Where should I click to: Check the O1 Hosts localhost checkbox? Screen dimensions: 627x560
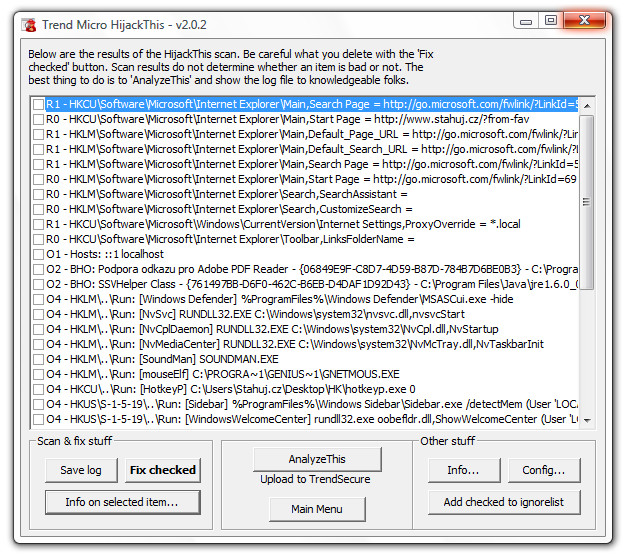[x=38, y=254]
